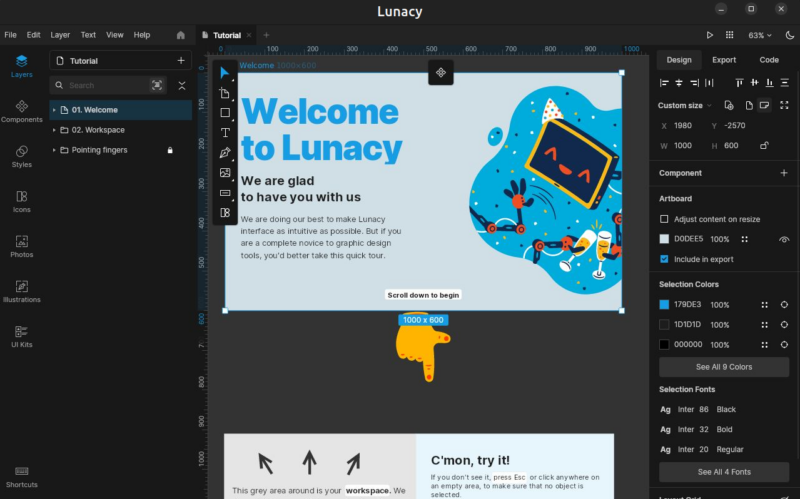Screen dimensions: 800x499
Task: Set artboard to portrait orientation
Action: (749, 105)
